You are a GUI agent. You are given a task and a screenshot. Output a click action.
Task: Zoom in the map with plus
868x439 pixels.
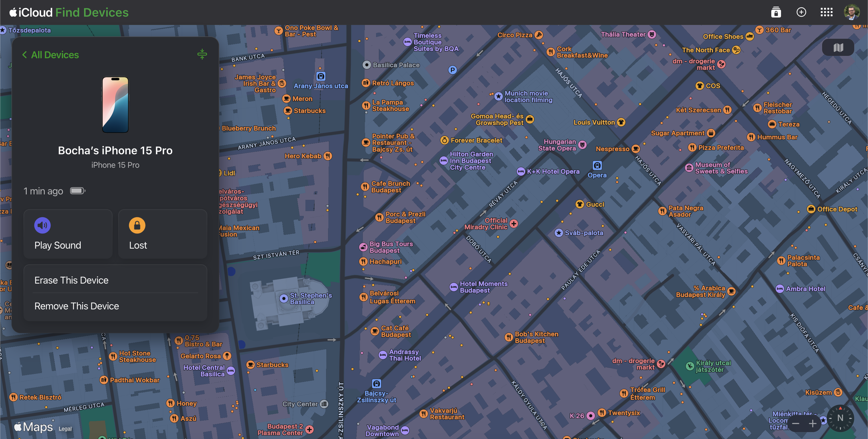coord(812,424)
